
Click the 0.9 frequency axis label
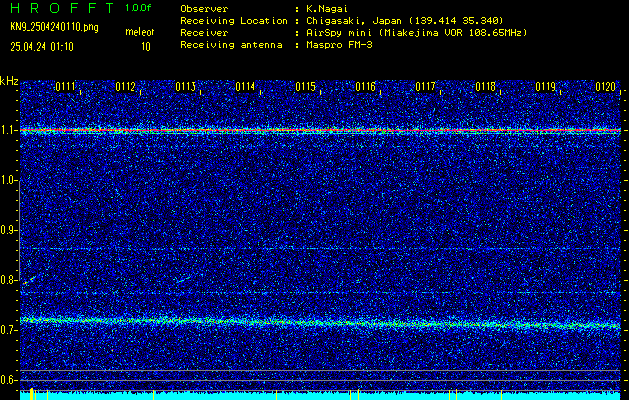coord(7,230)
